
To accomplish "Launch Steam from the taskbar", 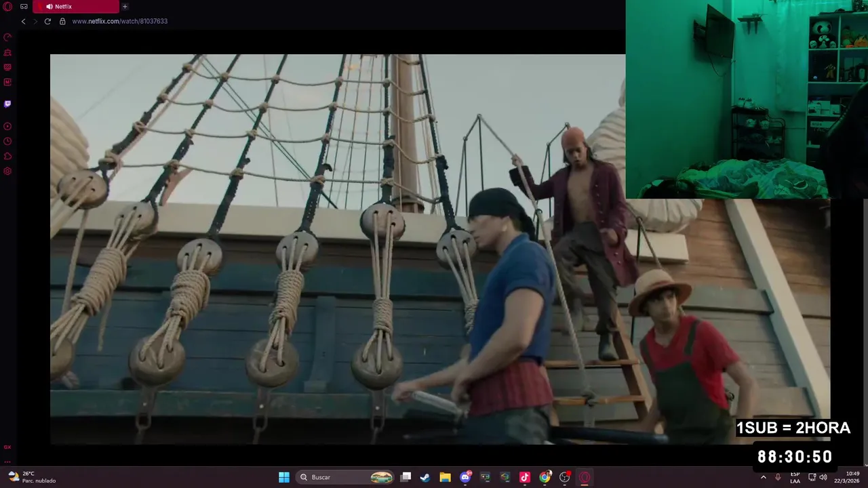I will click(x=425, y=477).
